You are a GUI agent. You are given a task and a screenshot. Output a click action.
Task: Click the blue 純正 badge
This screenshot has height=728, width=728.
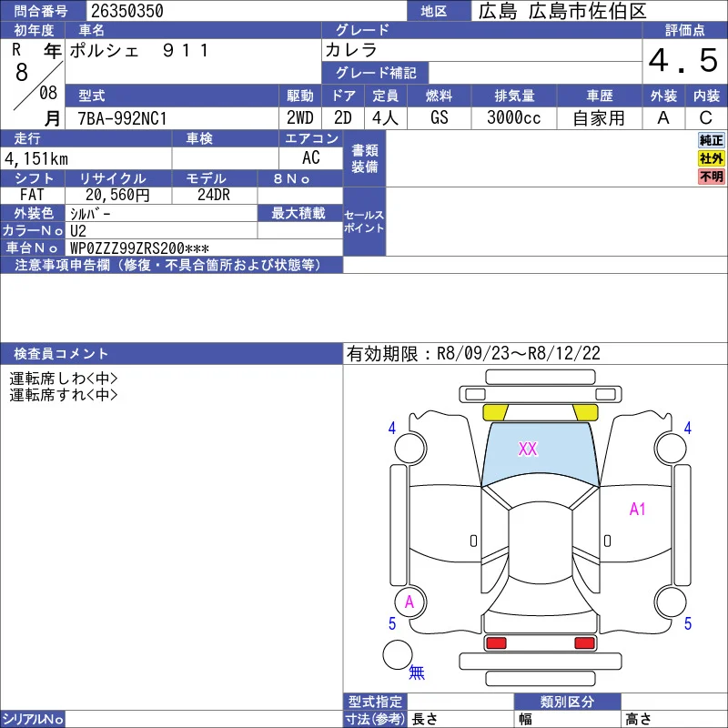(x=711, y=140)
